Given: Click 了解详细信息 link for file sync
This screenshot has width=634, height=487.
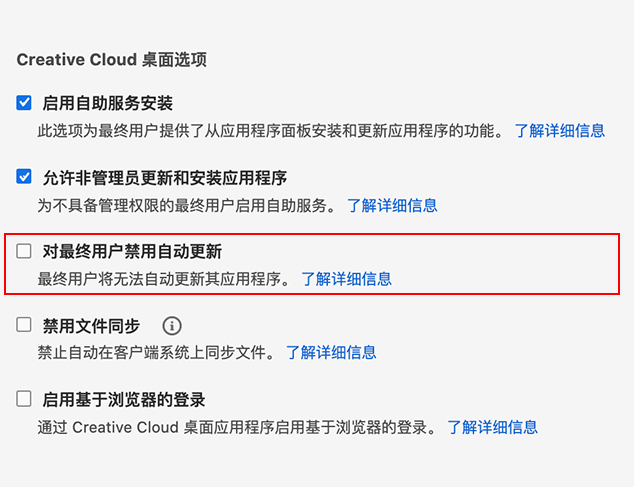Looking at the screenshot, I should (x=331, y=352).
